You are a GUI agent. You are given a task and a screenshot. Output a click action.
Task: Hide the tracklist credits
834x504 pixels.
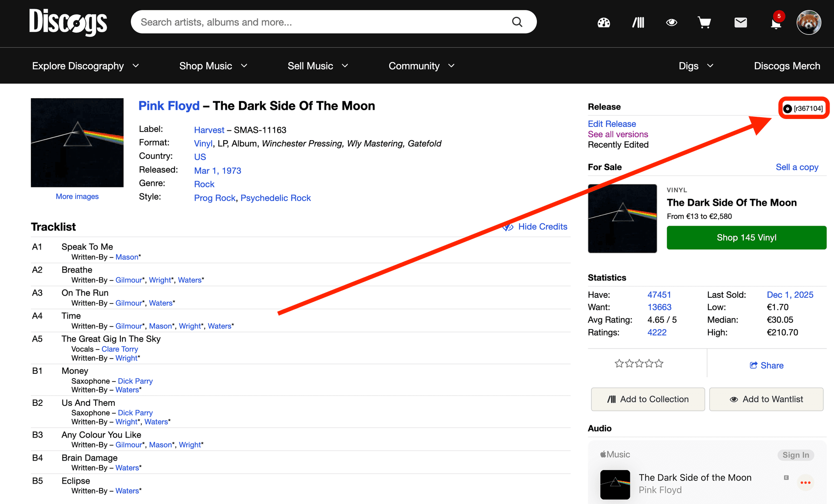tap(542, 226)
